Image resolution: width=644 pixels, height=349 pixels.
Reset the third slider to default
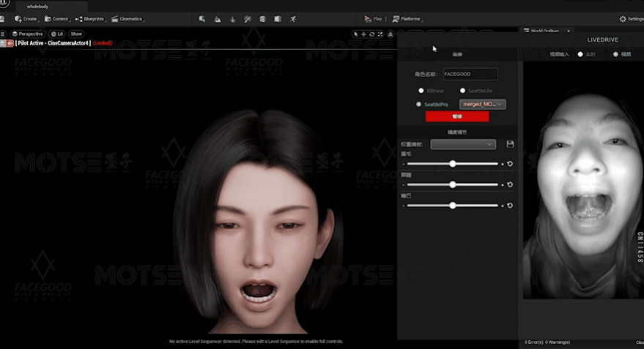point(510,206)
